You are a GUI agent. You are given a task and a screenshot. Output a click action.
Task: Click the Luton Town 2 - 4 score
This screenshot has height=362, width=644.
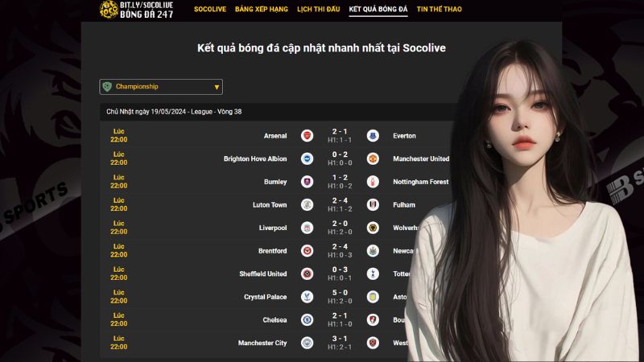[340, 200]
